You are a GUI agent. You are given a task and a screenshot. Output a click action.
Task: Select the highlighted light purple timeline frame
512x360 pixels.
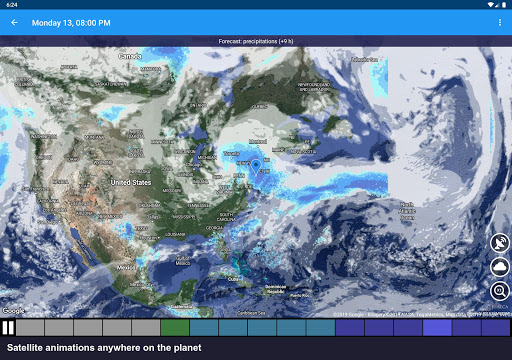coord(437,327)
